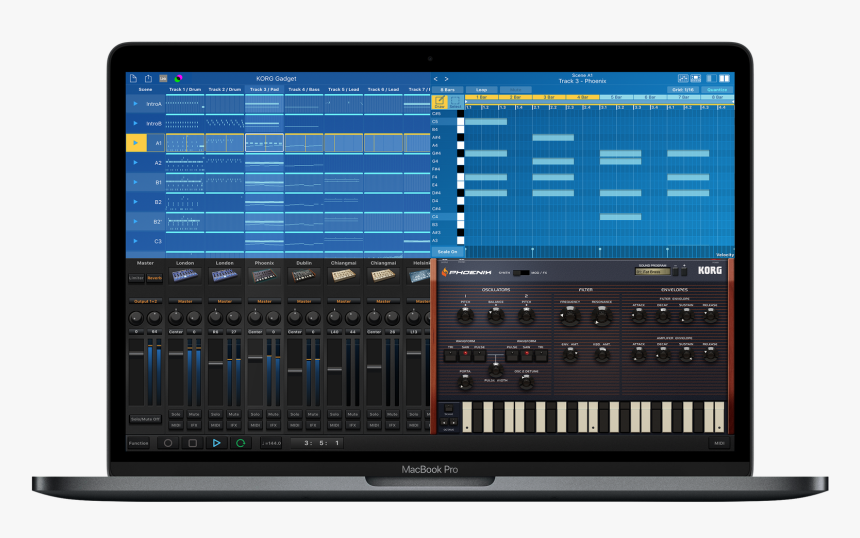
Task: Click the C5 note at bar 1.1
Action: (486, 122)
